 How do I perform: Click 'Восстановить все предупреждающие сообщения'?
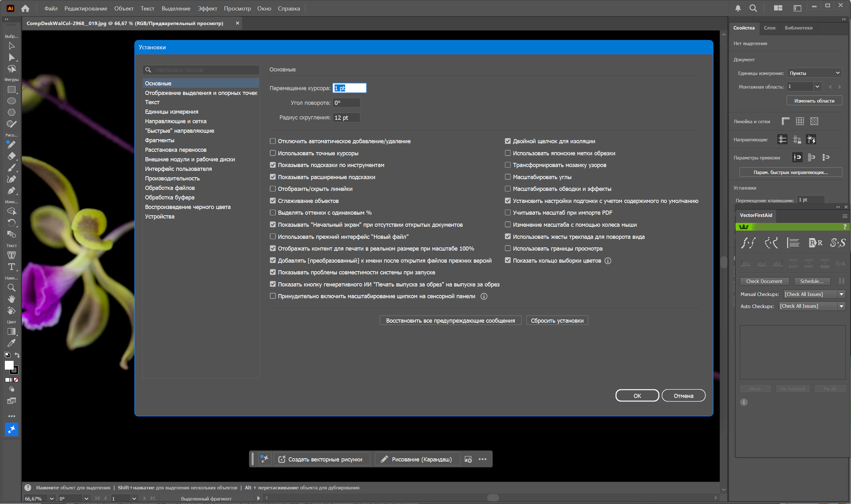click(x=450, y=321)
